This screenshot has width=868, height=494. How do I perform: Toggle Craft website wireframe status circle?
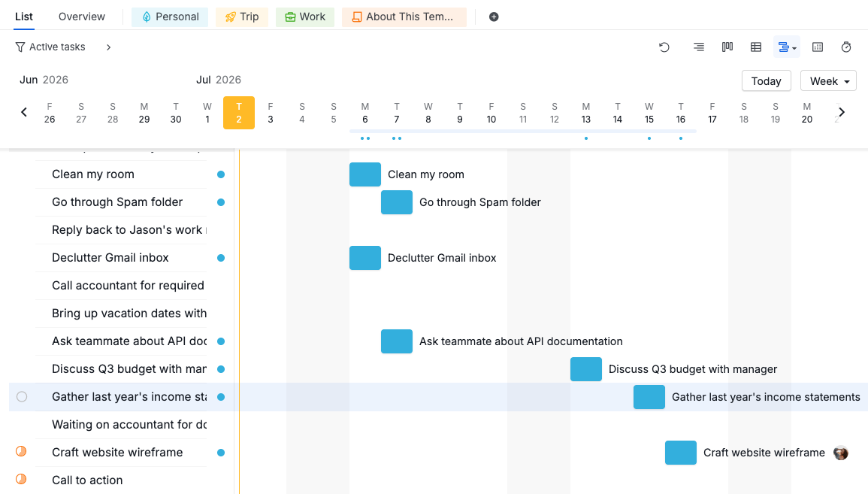tap(21, 451)
